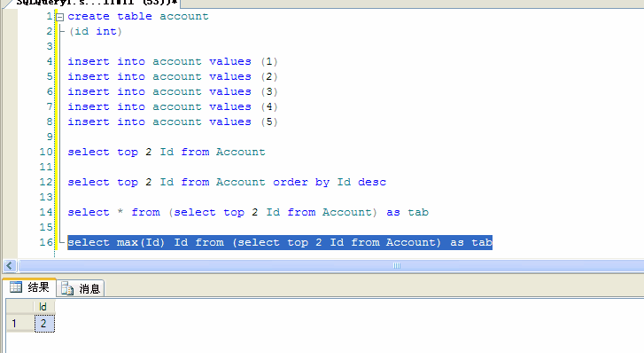Click the Id column header in results
The image size is (644, 353).
pyautogui.click(x=43, y=307)
